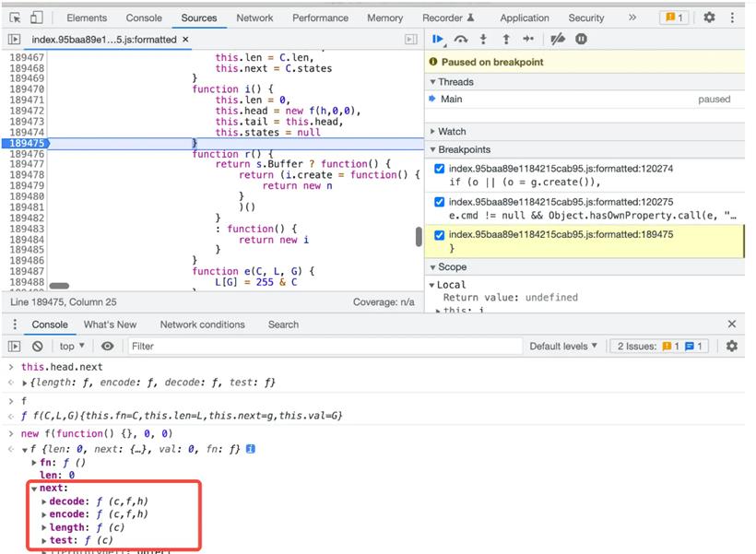Image resolution: width=756 pixels, height=554 pixels.
Task: Open the top execution context dropdown
Action: pyautogui.click(x=72, y=347)
